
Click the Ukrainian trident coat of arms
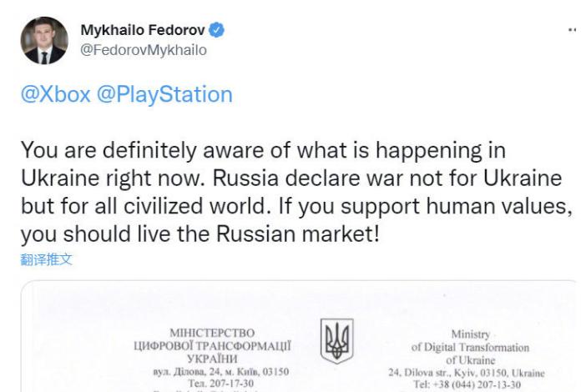tap(336, 340)
